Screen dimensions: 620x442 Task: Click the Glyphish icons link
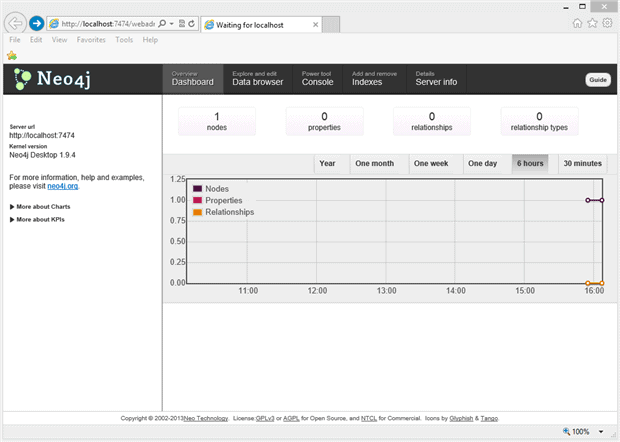(x=461, y=418)
